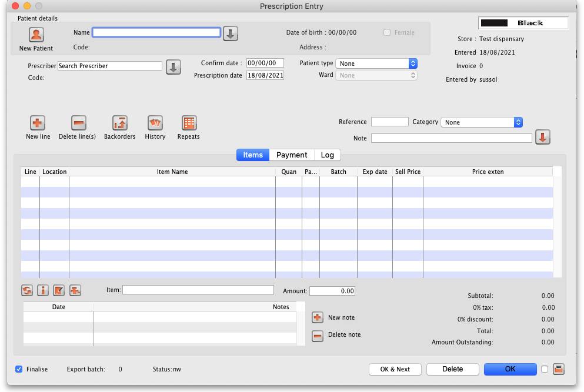Open the Log tab
584x392 pixels.
click(x=328, y=155)
